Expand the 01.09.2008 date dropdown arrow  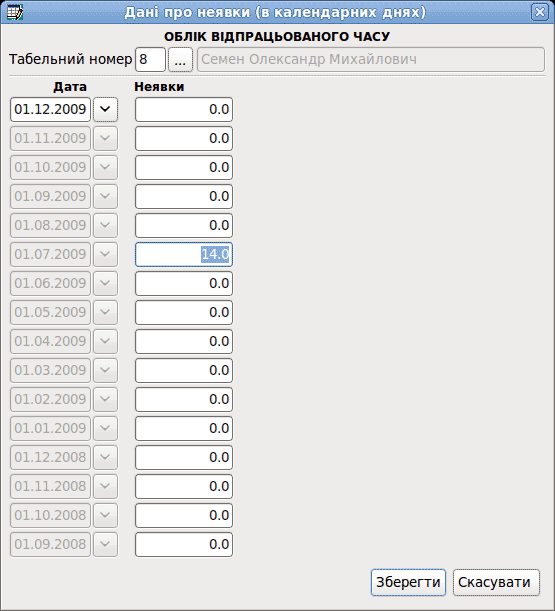[x=105, y=544]
